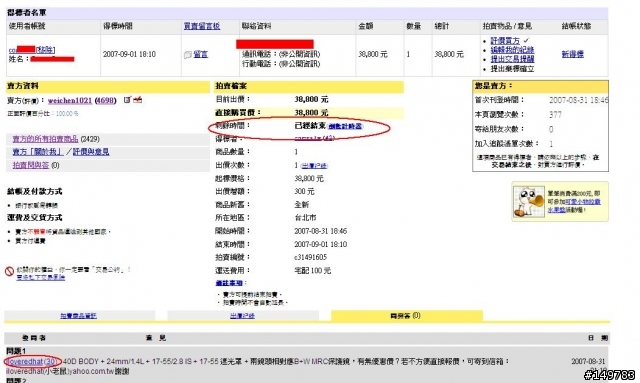Image resolution: width=640 pixels, height=383 pixels.
Task: Click the note icon beside 留言 link
Action: pyautogui.click(x=187, y=54)
